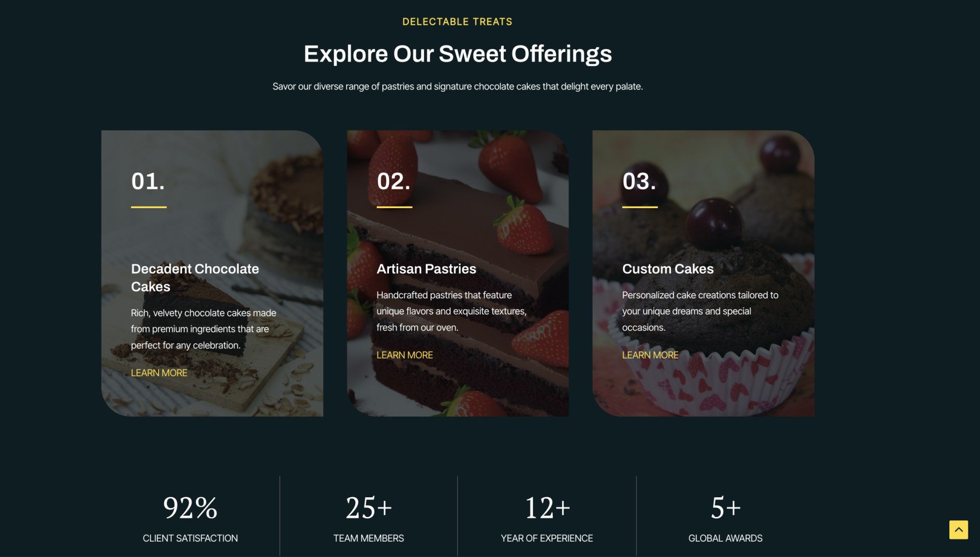
Task: Click the 01. number on the first card
Action: pyautogui.click(x=148, y=181)
